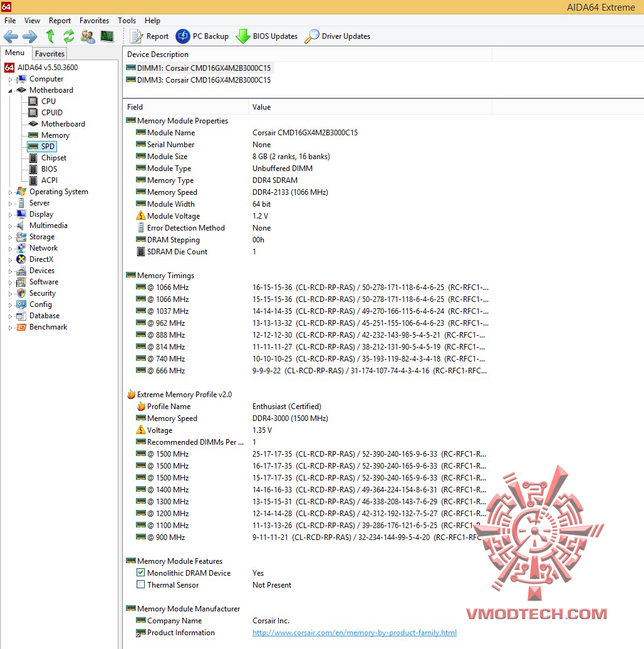Click the Config icon in the tree
Screen dimensions: 644x649
click(x=21, y=304)
